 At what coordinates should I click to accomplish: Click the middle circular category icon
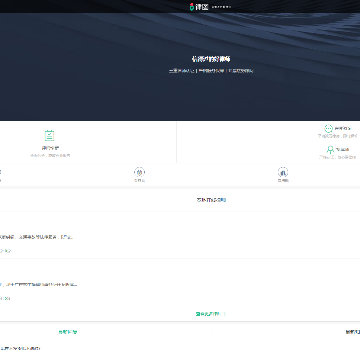coord(139,172)
